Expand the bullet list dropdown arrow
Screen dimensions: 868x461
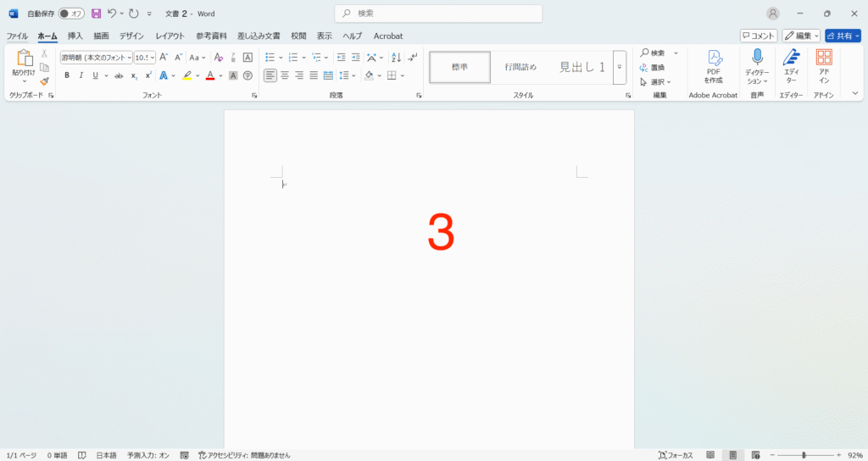tap(281, 58)
